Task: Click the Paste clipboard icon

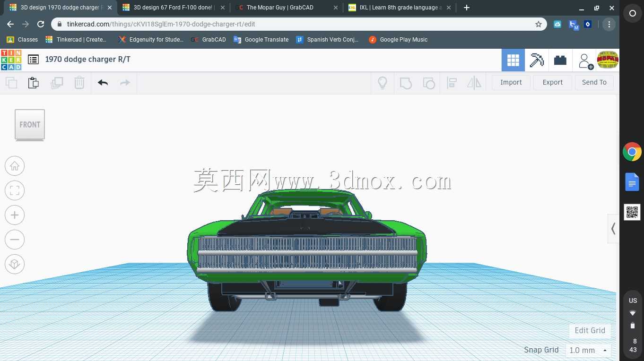Action: click(x=34, y=83)
